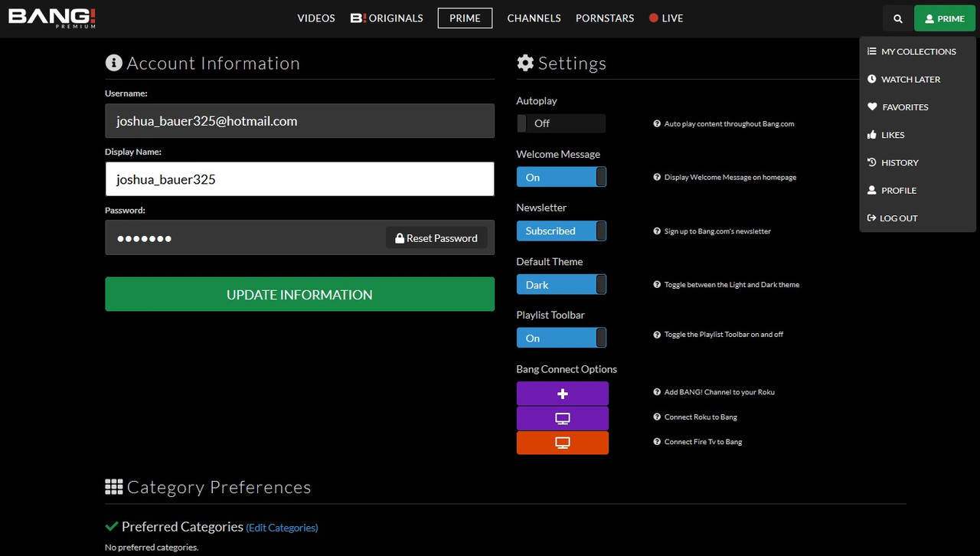Click the red live dot icon
Image resolution: width=980 pixels, height=556 pixels.
pos(654,18)
